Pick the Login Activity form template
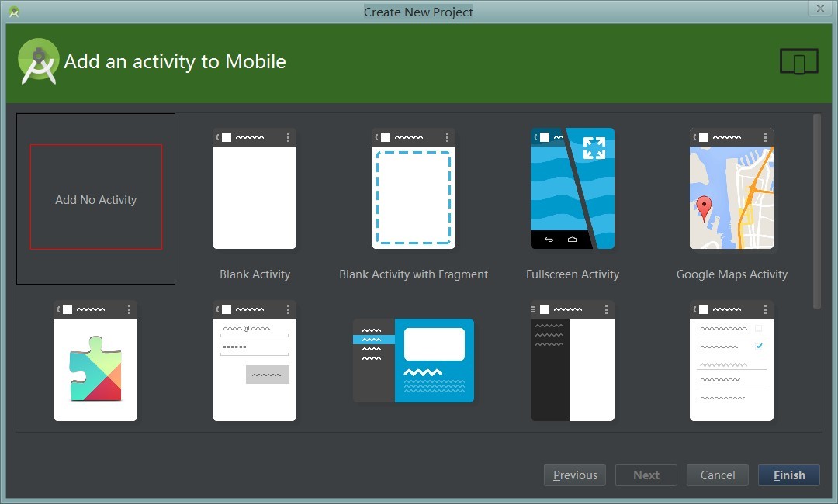 click(x=255, y=361)
